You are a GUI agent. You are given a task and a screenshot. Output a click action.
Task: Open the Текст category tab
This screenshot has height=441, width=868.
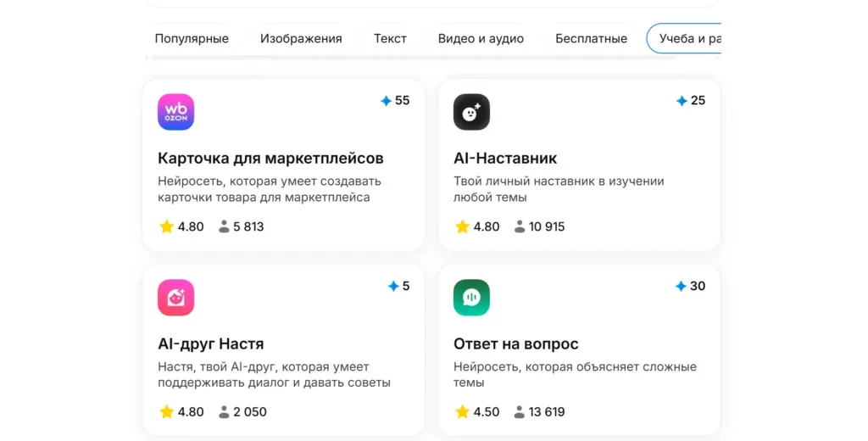click(390, 39)
